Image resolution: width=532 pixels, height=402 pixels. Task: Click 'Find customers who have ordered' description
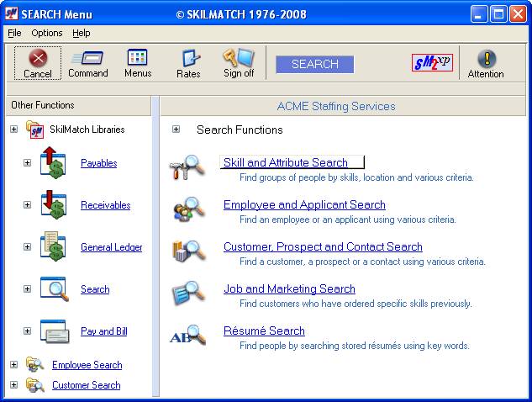(356, 304)
